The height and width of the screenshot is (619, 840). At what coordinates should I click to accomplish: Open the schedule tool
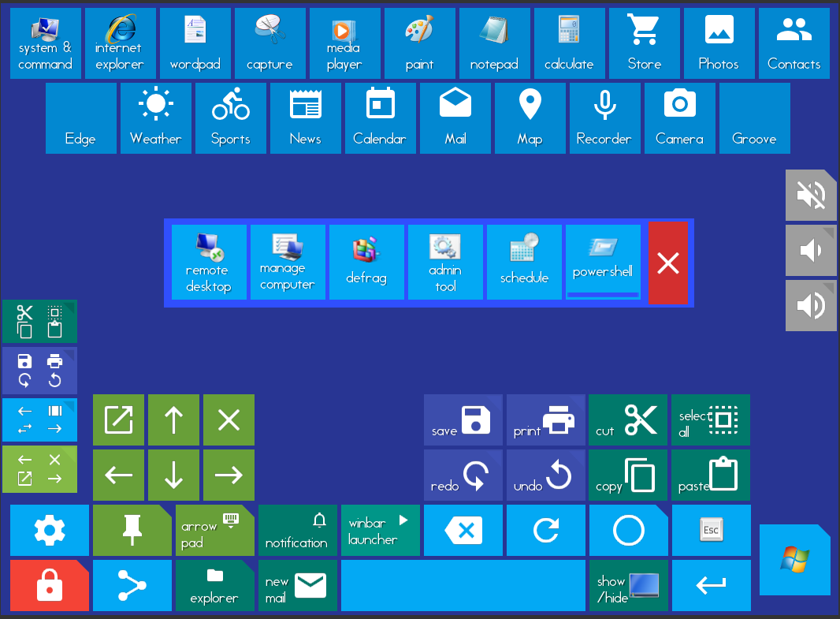pos(524,262)
